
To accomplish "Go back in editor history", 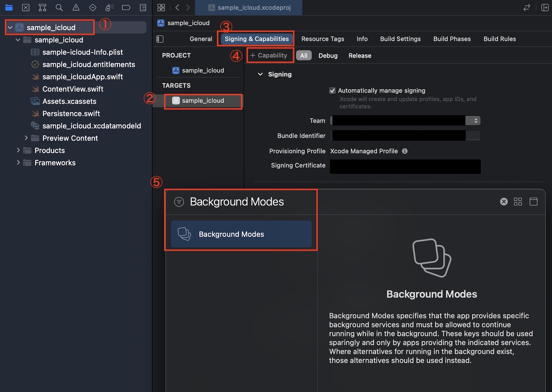I will tap(177, 7).
